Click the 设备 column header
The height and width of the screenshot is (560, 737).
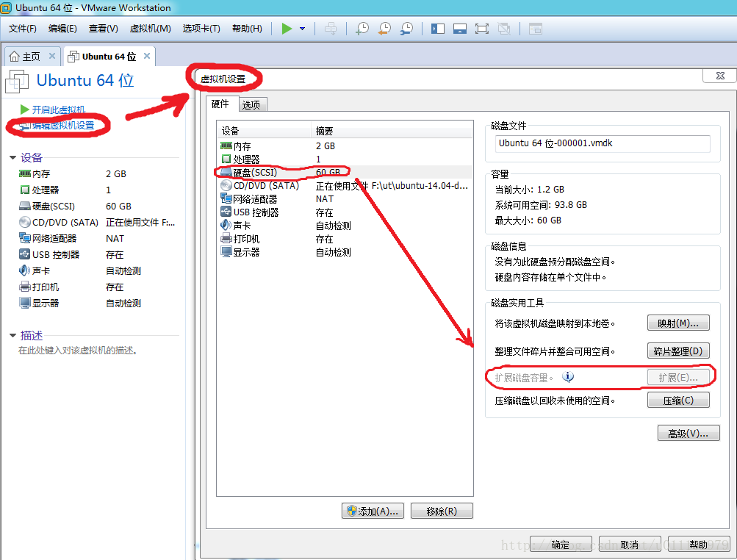click(264, 131)
